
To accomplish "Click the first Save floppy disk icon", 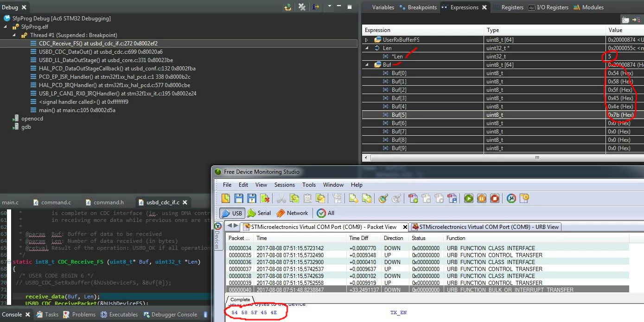I will (x=239, y=198).
